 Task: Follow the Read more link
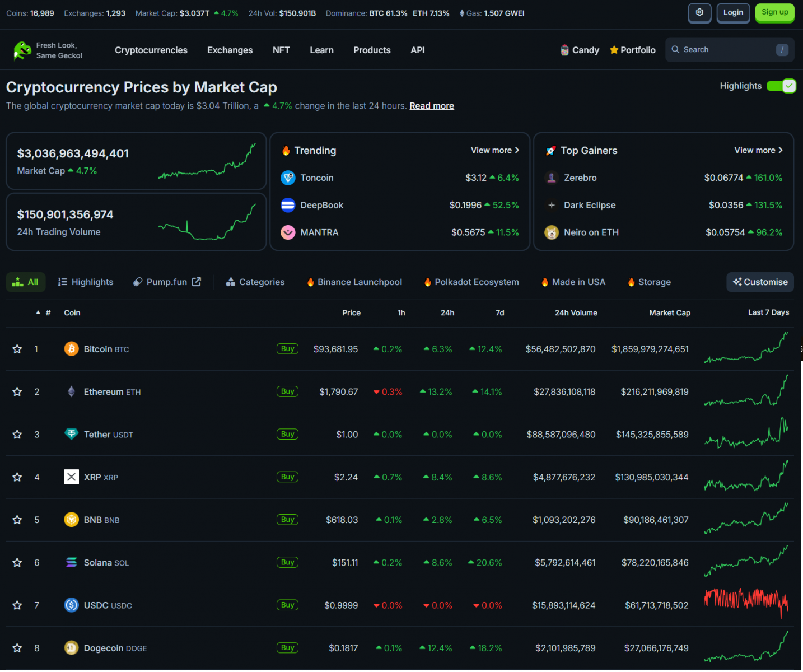click(x=431, y=106)
